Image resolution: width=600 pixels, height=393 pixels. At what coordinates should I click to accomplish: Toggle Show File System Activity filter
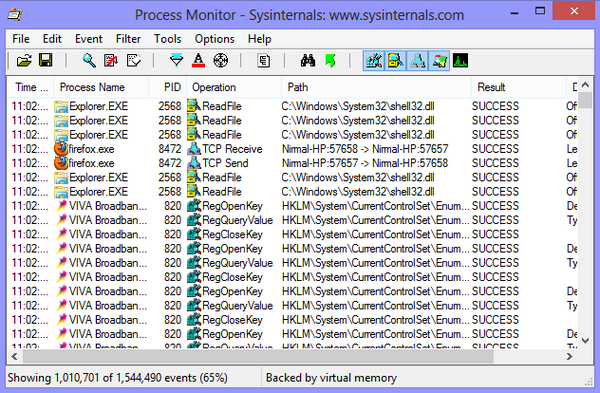pos(395,60)
